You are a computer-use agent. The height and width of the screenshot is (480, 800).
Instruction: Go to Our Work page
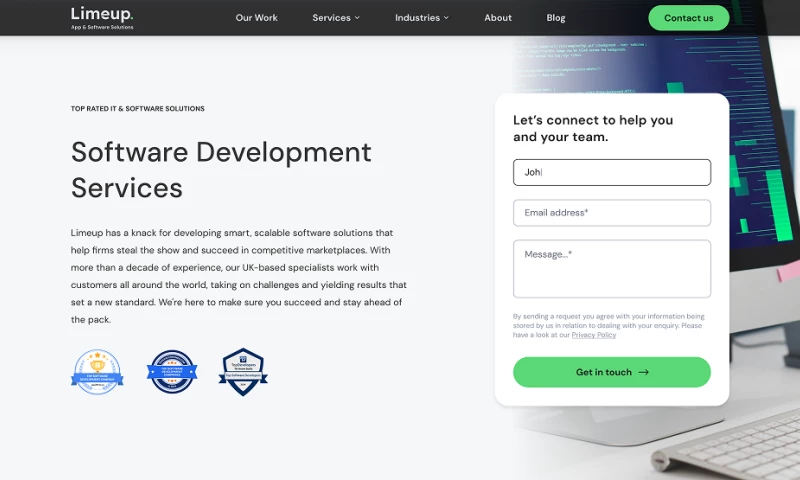tap(256, 18)
